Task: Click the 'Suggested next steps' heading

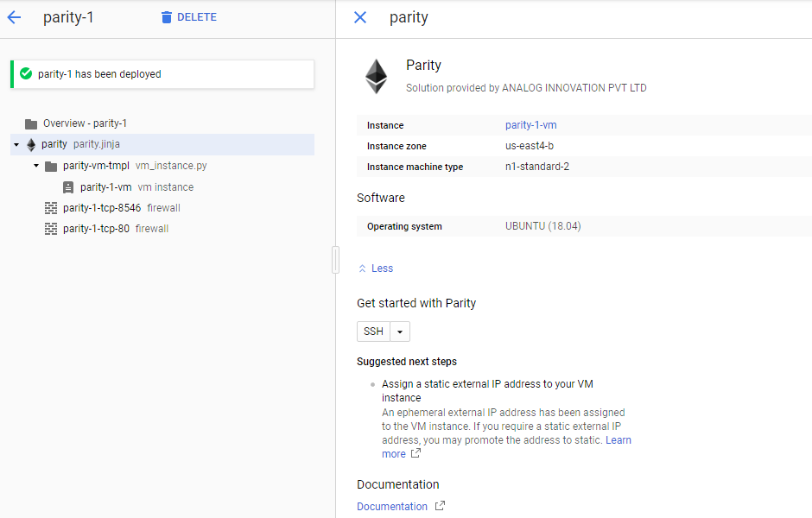Action: tap(407, 362)
